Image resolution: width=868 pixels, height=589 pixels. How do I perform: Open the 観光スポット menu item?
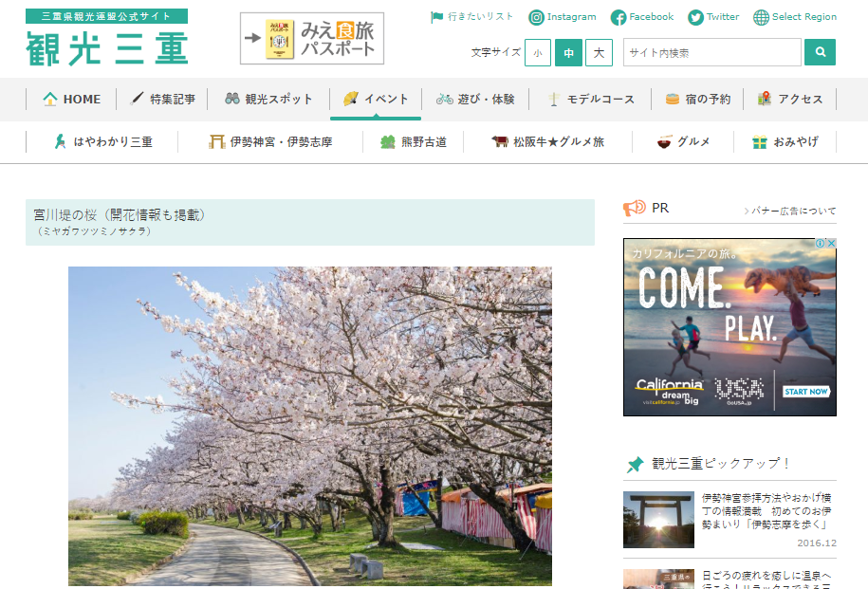268,99
